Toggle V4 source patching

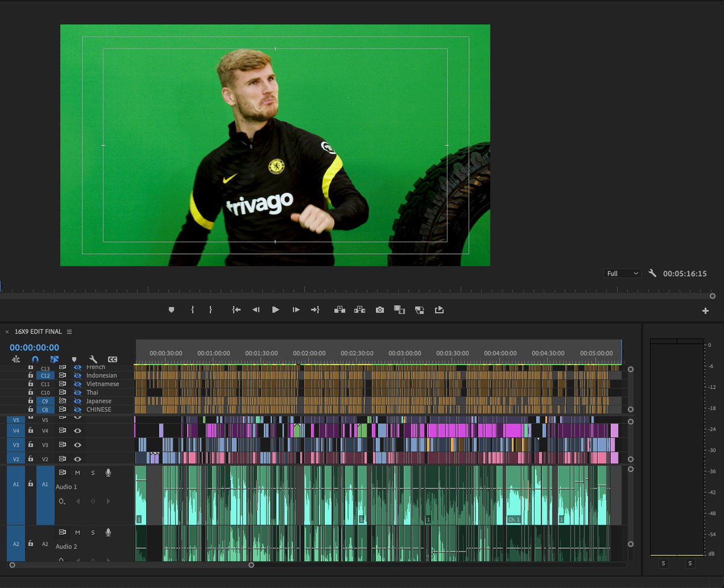click(16, 431)
